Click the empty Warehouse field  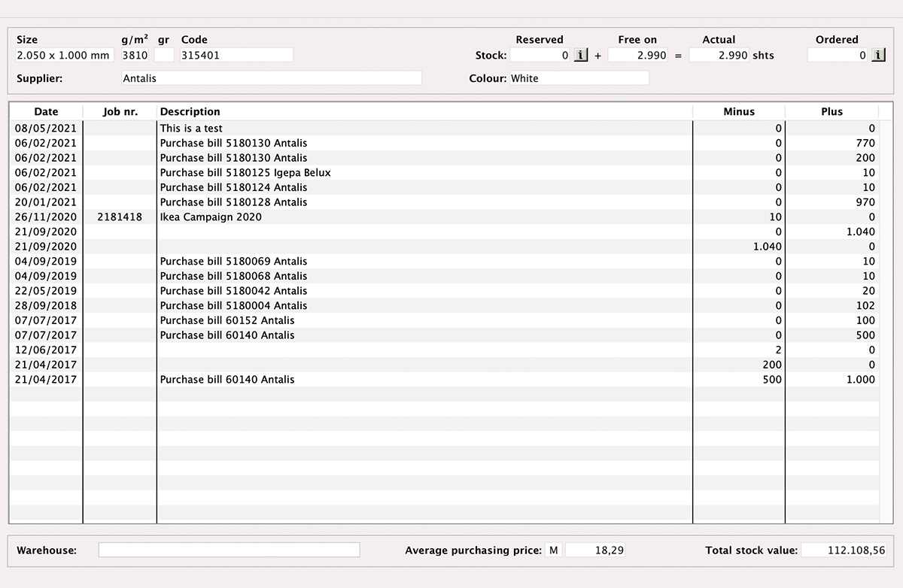[x=229, y=550]
